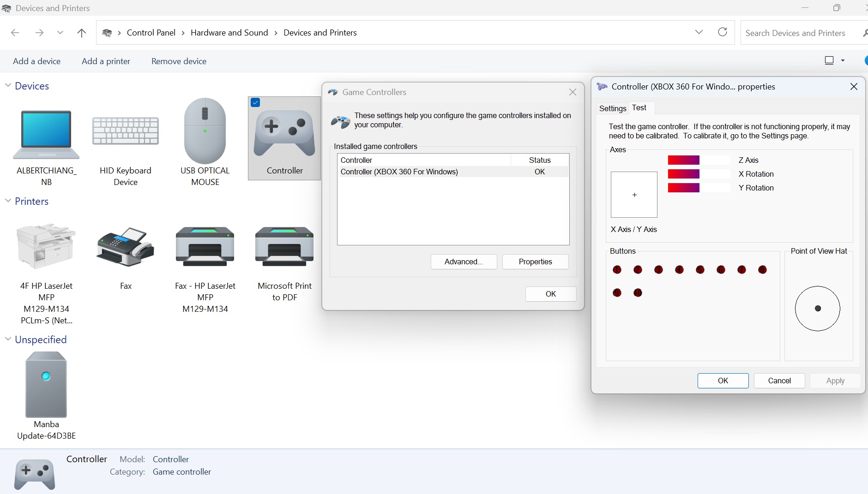This screenshot has width=868, height=494.
Task: Click Add a printer in toolbar
Action: (106, 61)
